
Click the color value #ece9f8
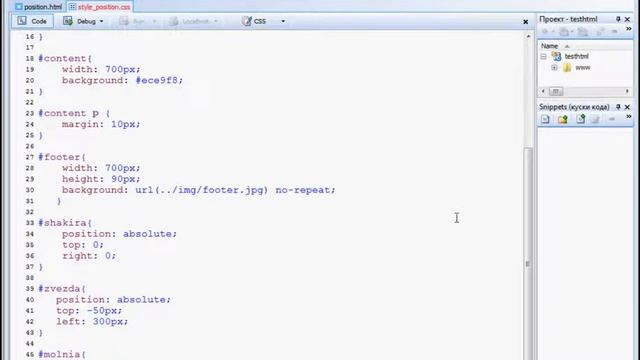157,80
